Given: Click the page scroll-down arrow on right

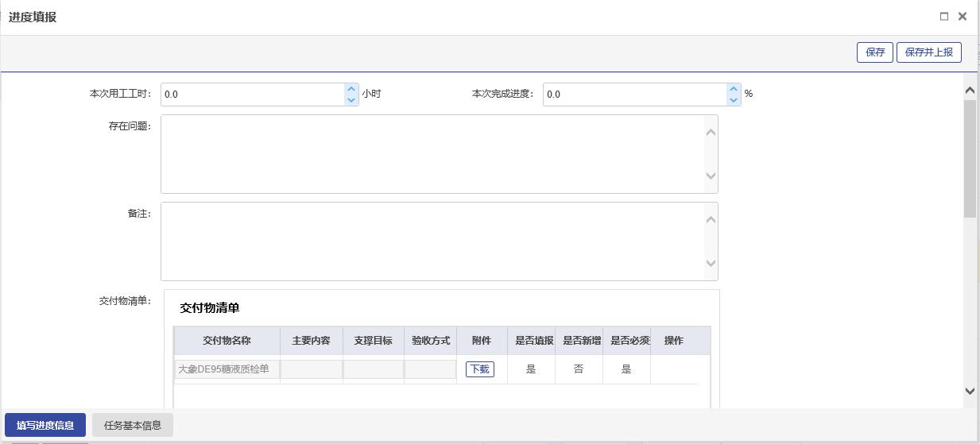Looking at the screenshot, I should pos(970,391).
